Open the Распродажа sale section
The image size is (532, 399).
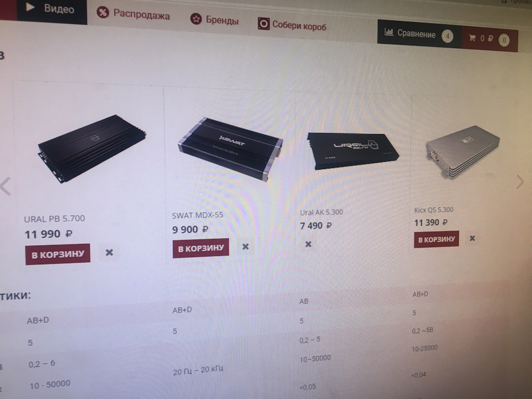[x=141, y=14]
